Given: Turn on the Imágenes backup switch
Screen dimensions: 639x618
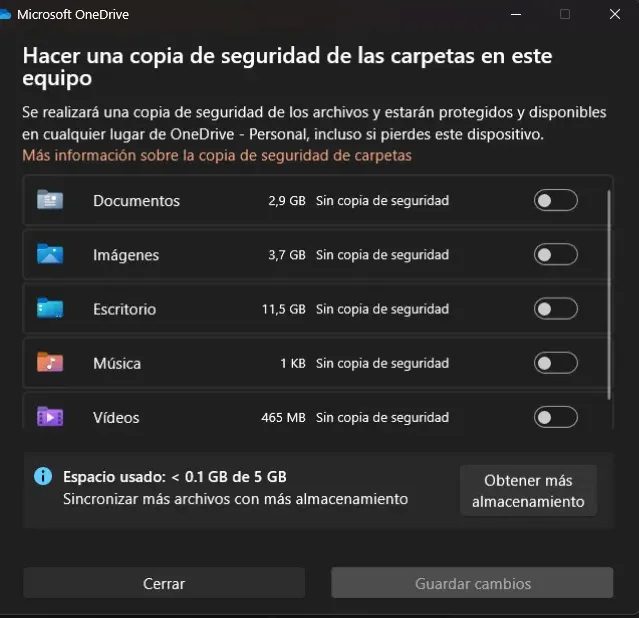Looking at the screenshot, I should [x=555, y=254].
